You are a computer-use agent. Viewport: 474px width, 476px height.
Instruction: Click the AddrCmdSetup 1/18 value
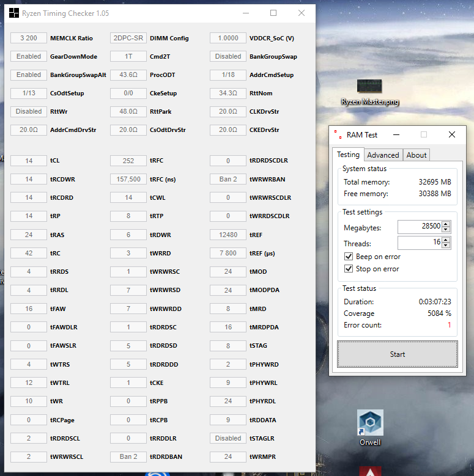point(228,75)
